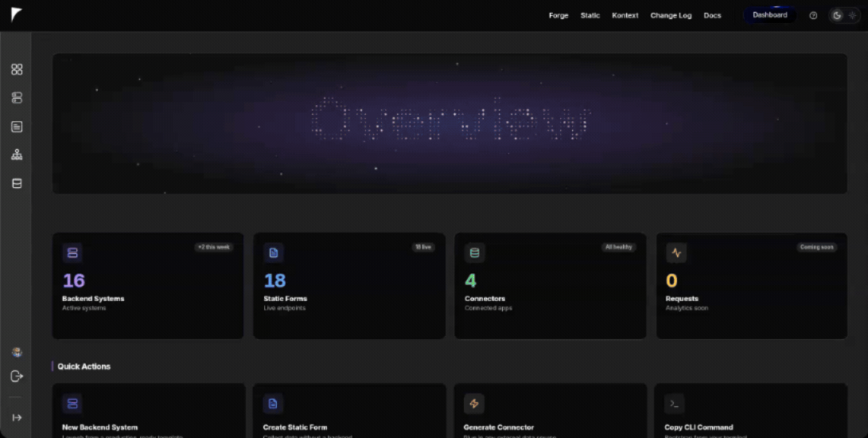Select the Copy CLI Command action

tap(751, 411)
